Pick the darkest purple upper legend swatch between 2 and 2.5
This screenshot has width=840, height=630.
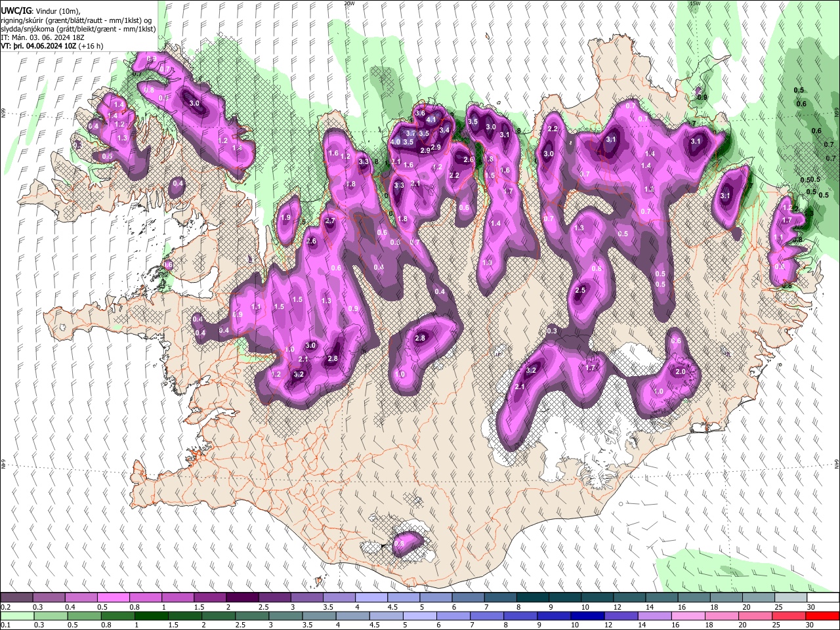[242, 598]
